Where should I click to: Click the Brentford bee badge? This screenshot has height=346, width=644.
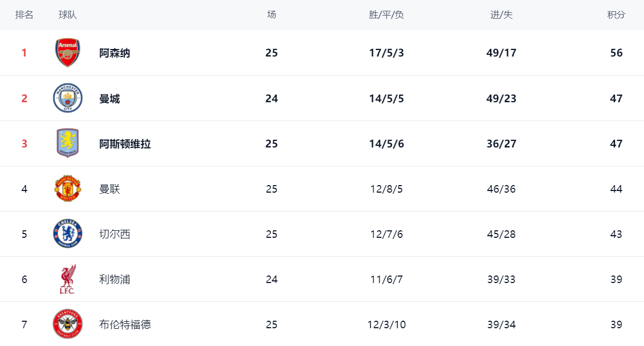(68, 324)
